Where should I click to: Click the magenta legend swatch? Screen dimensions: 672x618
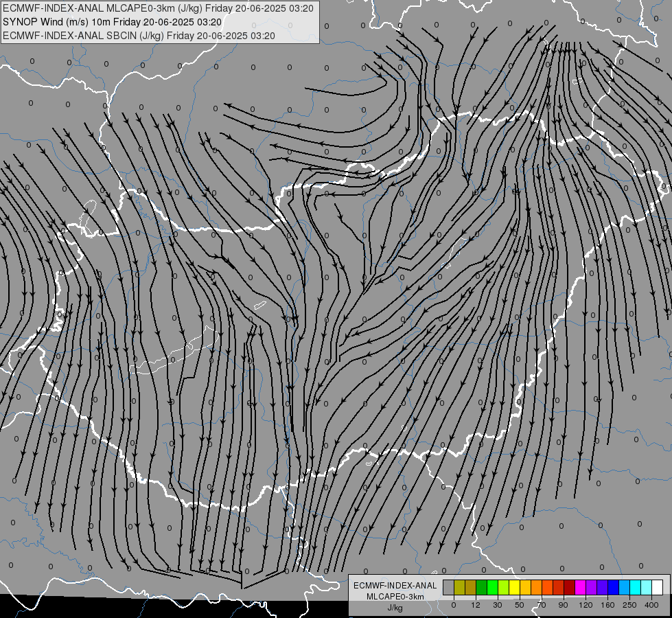tap(581, 587)
